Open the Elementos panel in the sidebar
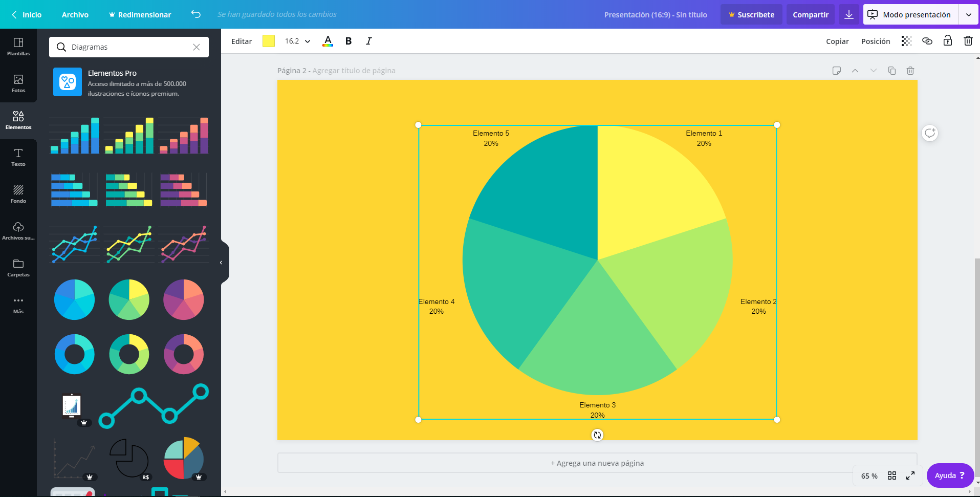The width and height of the screenshot is (980, 497). click(18, 120)
